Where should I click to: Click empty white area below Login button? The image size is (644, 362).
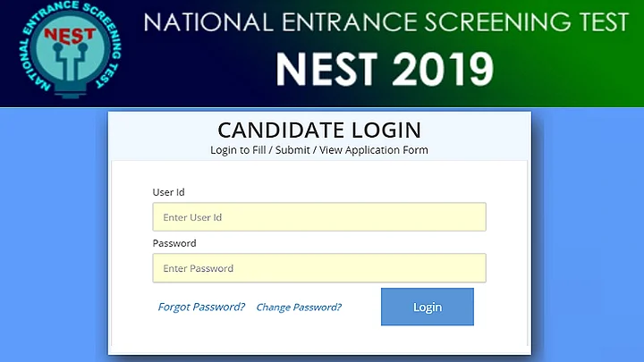pos(428,340)
